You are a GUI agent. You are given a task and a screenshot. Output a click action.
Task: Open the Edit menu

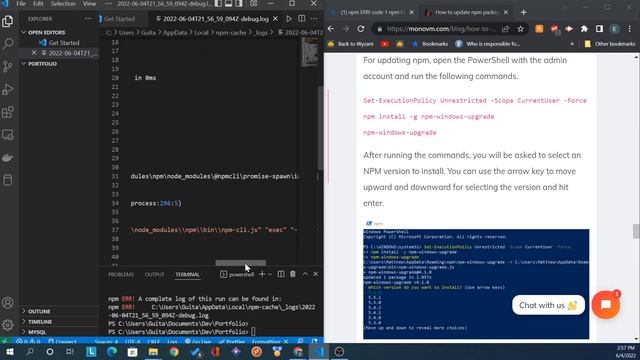[38, 4]
